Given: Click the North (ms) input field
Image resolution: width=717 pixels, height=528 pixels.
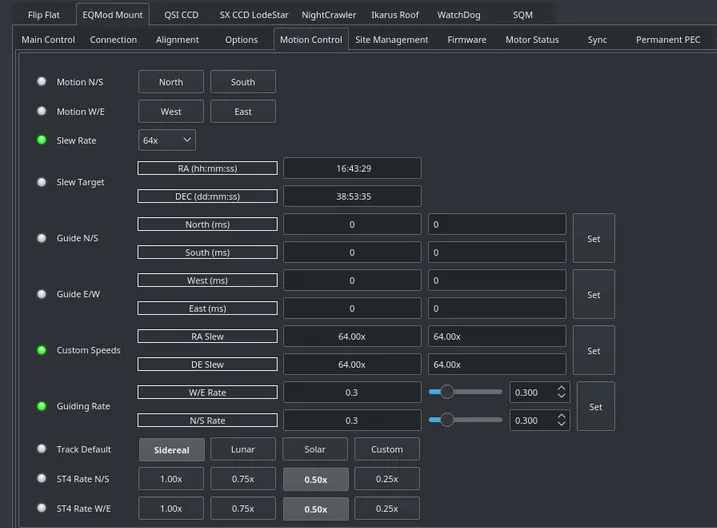Looking at the screenshot, I should click(x=497, y=224).
